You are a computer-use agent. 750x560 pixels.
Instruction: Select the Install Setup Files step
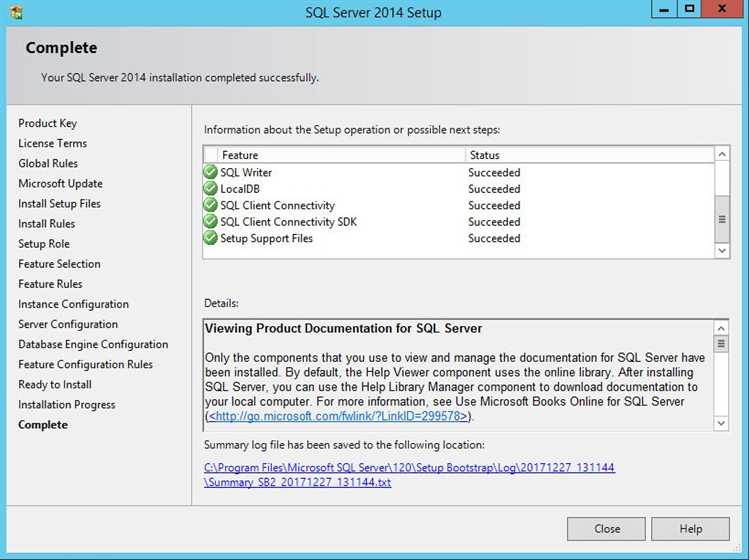pyautogui.click(x=59, y=204)
